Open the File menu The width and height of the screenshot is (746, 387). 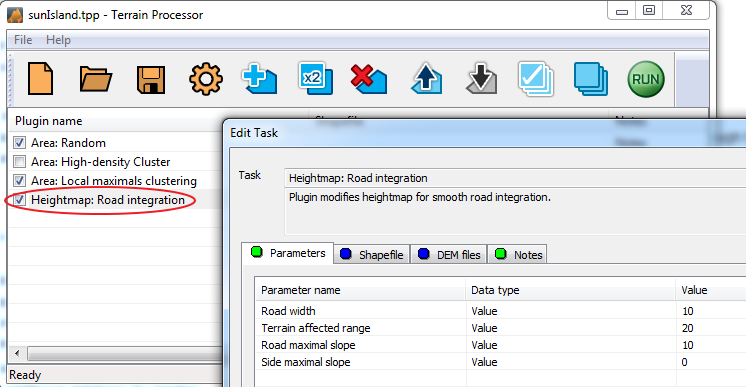pos(23,40)
